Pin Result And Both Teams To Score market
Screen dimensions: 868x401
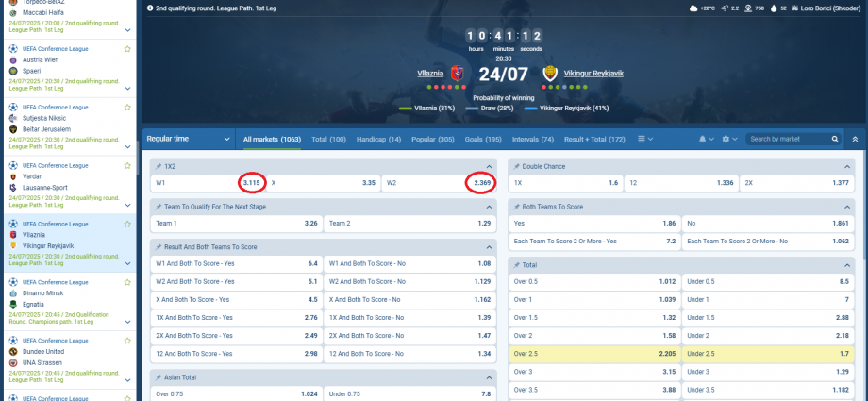tap(159, 247)
